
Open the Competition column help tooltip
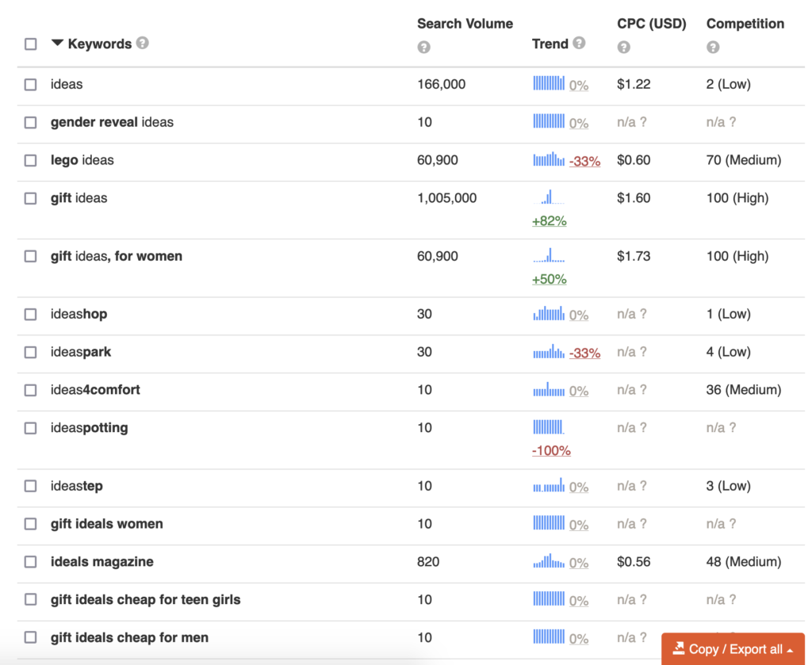(x=713, y=48)
